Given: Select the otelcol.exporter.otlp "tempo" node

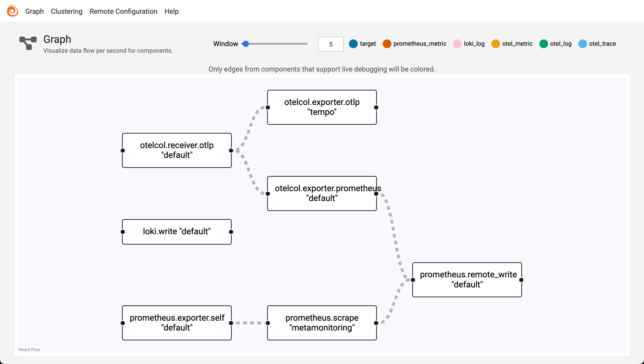Looking at the screenshot, I should (x=322, y=107).
